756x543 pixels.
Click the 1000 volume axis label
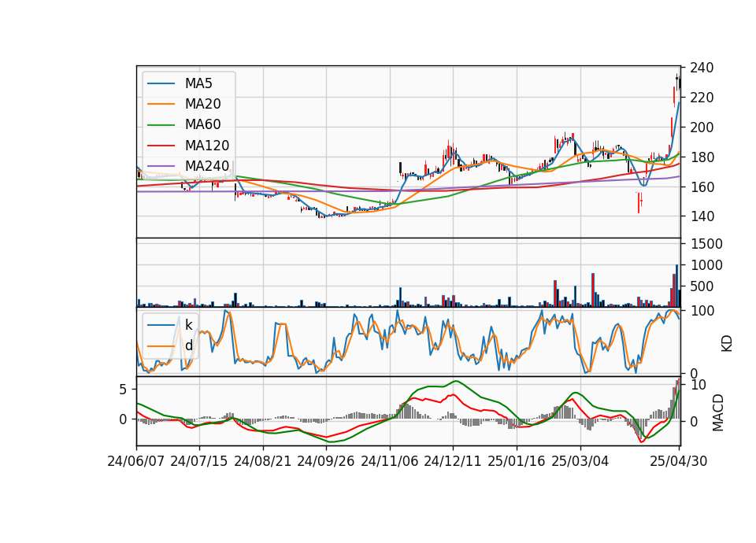point(706,265)
